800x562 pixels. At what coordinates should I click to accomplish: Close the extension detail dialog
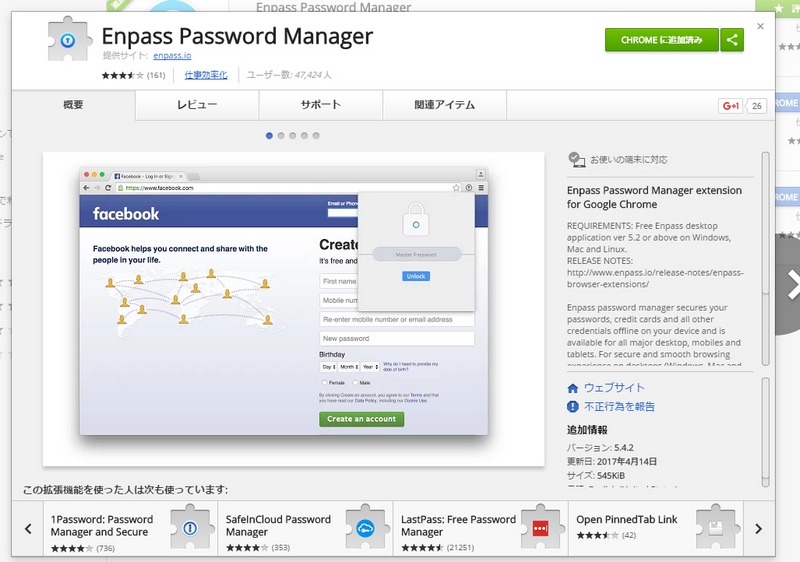[x=760, y=26]
